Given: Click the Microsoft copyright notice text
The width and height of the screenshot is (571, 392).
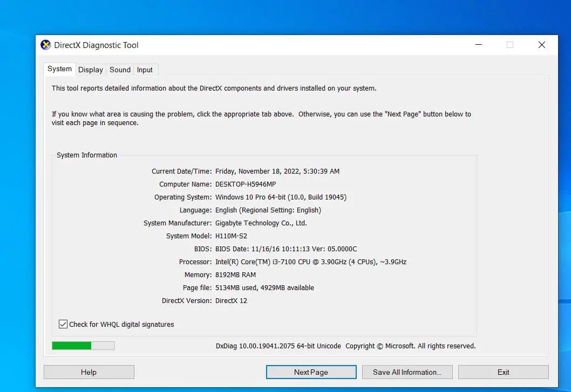Looking at the screenshot, I should (410, 346).
